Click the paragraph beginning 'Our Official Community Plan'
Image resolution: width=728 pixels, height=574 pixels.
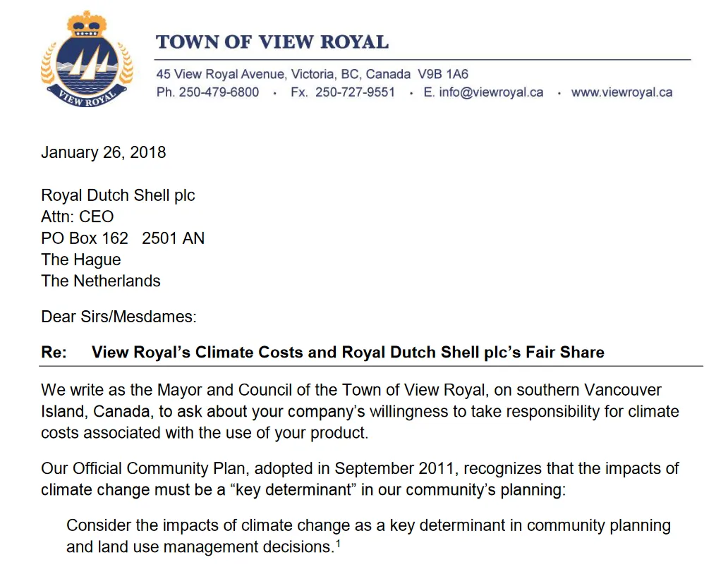[x=360, y=479]
